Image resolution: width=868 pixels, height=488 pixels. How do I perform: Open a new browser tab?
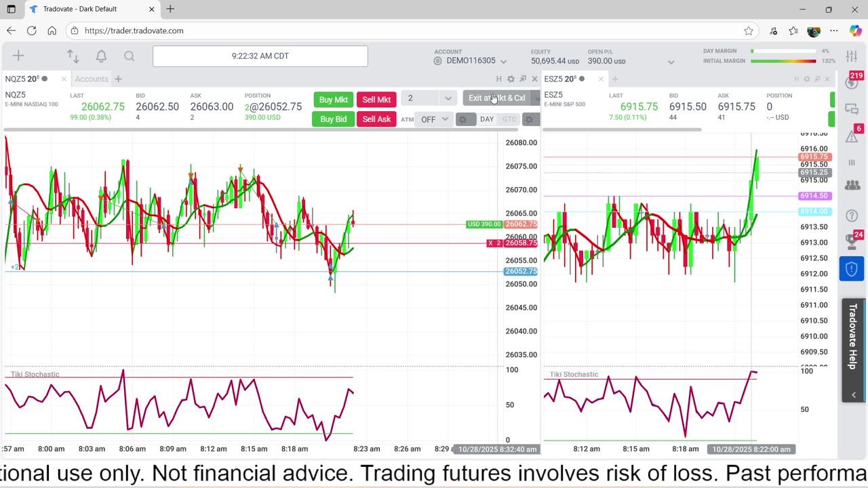click(170, 9)
